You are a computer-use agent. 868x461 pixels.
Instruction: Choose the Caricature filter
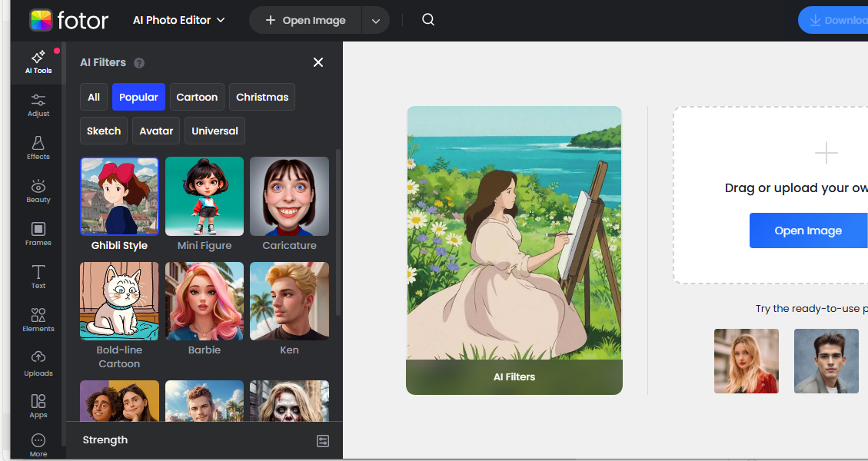[x=290, y=197]
